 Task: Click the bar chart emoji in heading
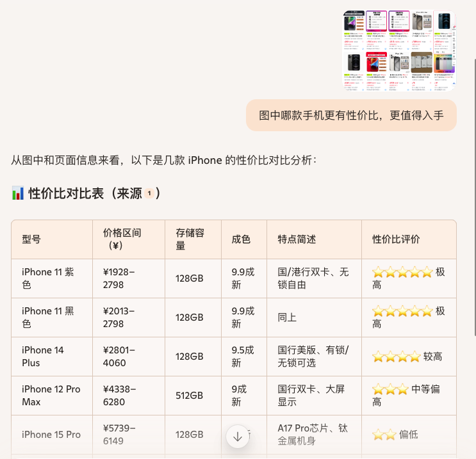click(x=17, y=193)
